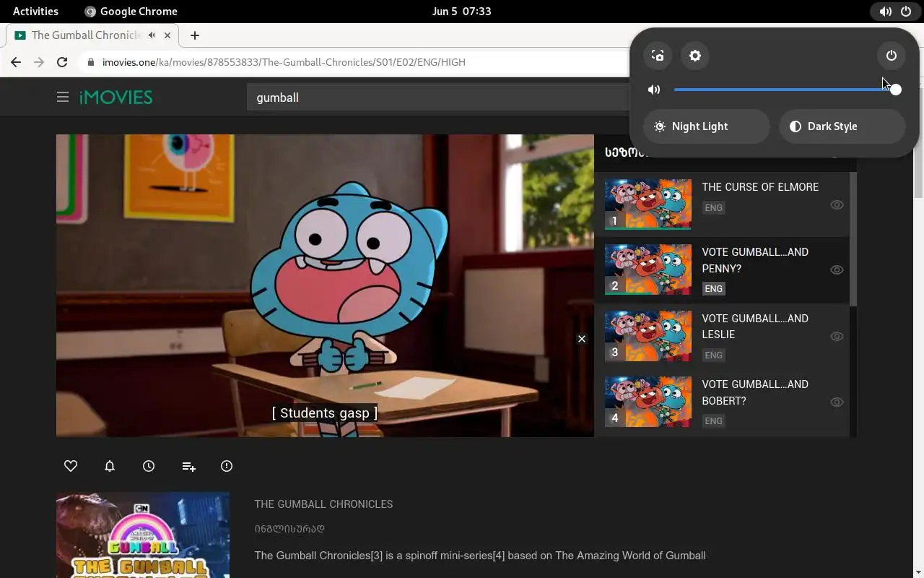
Task: Report a problem exclamation icon
Action: tap(227, 466)
